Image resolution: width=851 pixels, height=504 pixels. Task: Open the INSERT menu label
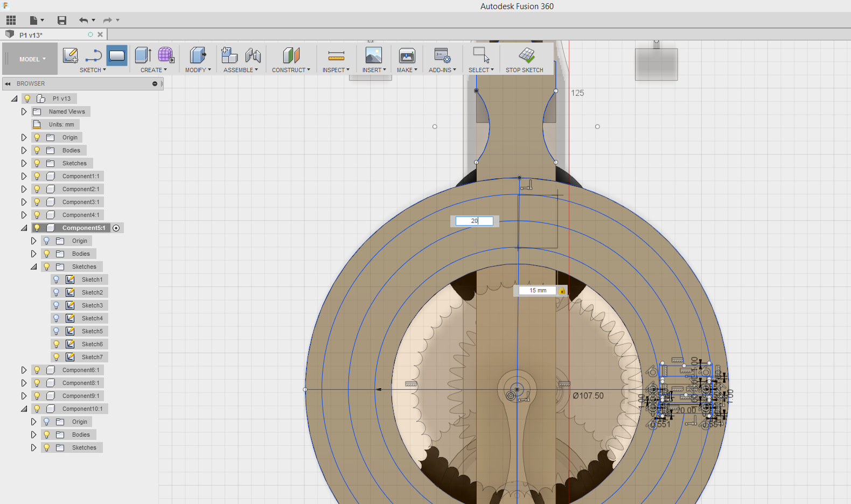[374, 70]
